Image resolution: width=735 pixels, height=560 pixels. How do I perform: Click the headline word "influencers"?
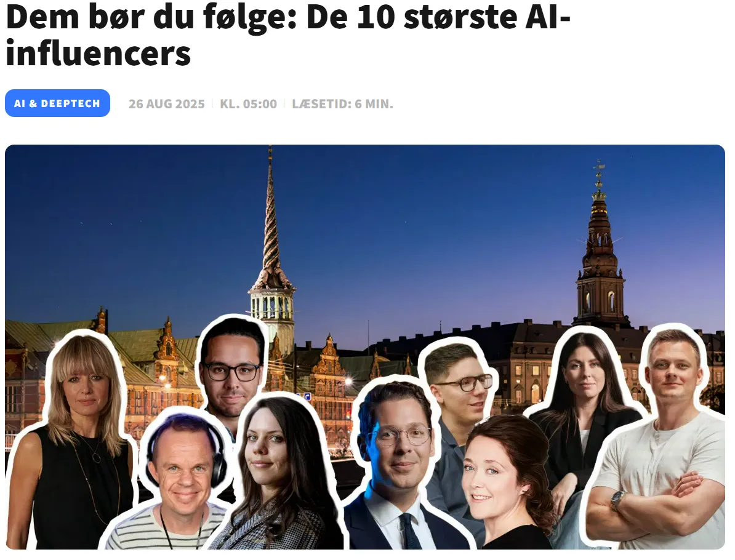click(98, 54)
